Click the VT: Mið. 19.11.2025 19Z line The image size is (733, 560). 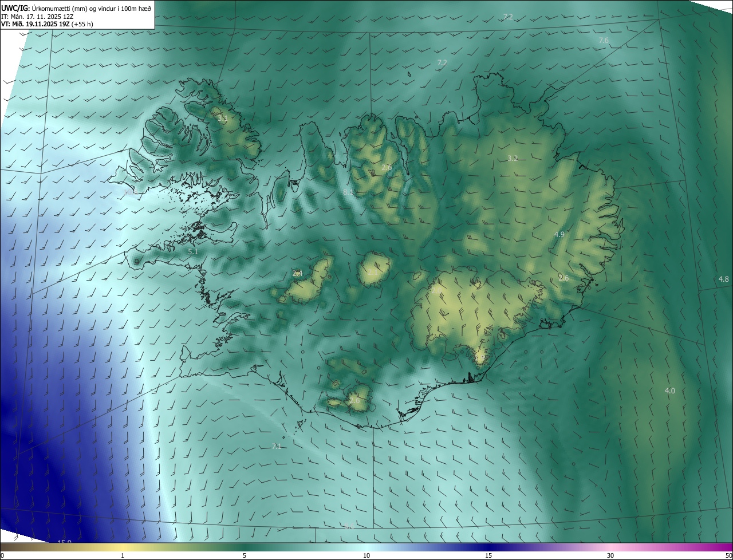[x=47, y=24]
